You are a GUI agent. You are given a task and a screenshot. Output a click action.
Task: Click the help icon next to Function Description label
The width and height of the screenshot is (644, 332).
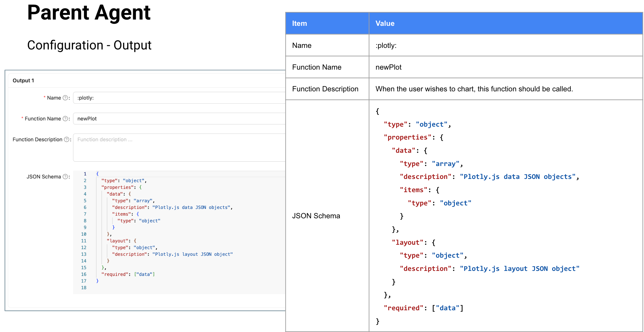[x=66, y=140]
